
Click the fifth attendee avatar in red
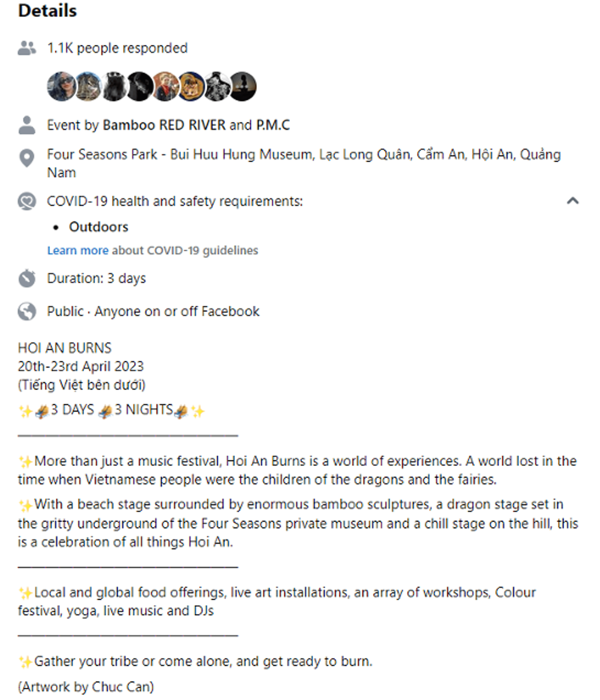pos(165,87)
